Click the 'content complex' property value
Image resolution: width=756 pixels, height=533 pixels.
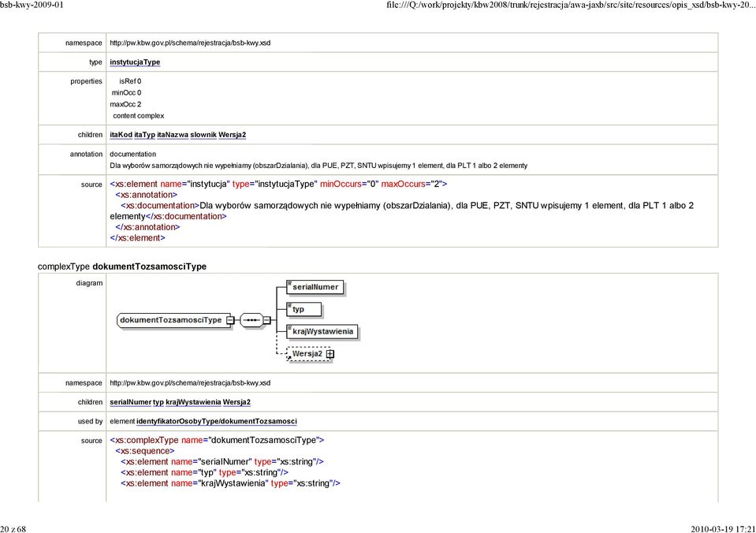(x=139, y=116)
